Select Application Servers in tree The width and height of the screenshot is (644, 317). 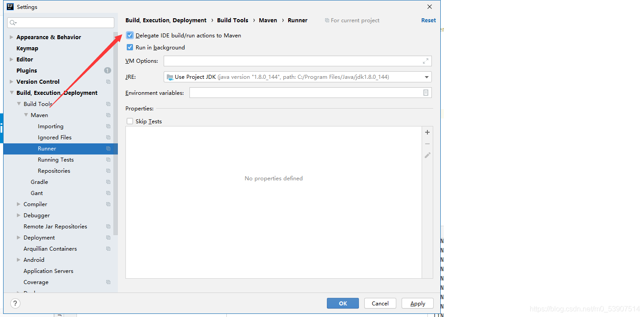pos(48,271)
